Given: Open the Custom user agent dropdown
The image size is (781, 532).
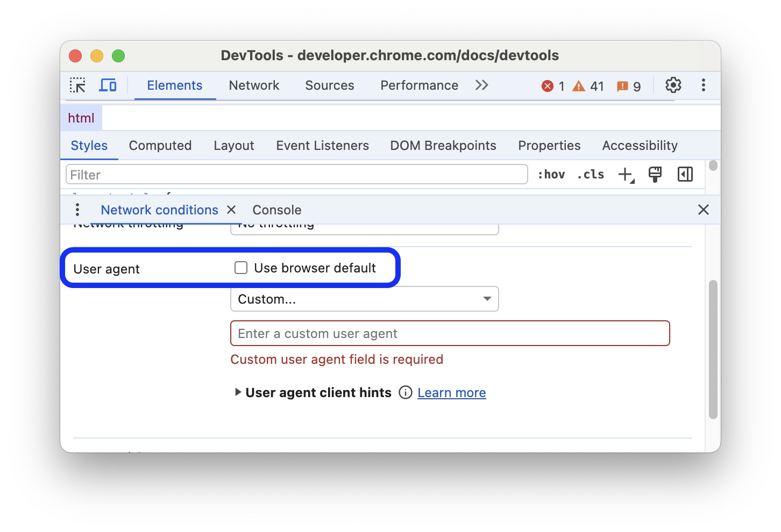Looking at the screenshot, I should (364, 299).
